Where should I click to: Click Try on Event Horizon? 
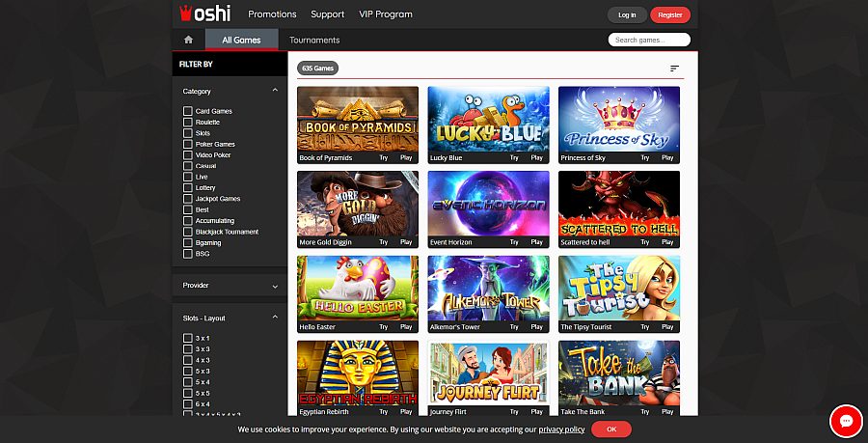click(x=514, y=242)
